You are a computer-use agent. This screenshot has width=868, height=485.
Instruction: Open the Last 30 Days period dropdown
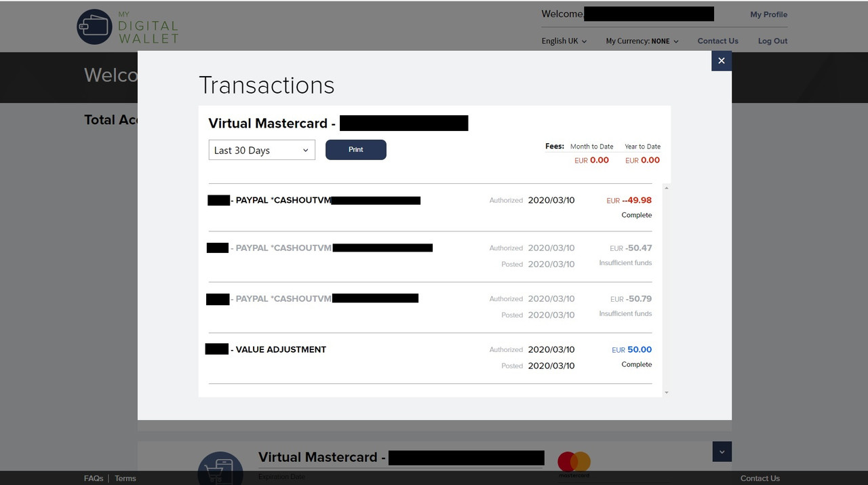(262, 150)
